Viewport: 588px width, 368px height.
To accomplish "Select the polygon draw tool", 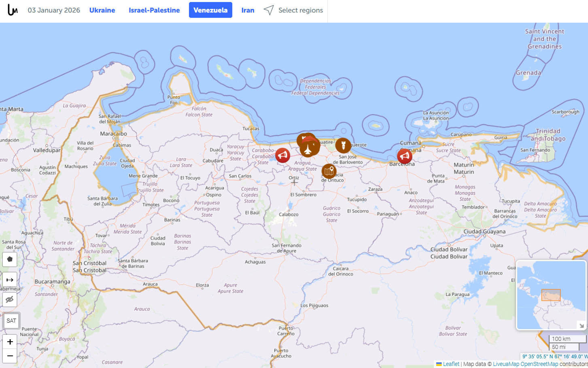I will (10, 259).
